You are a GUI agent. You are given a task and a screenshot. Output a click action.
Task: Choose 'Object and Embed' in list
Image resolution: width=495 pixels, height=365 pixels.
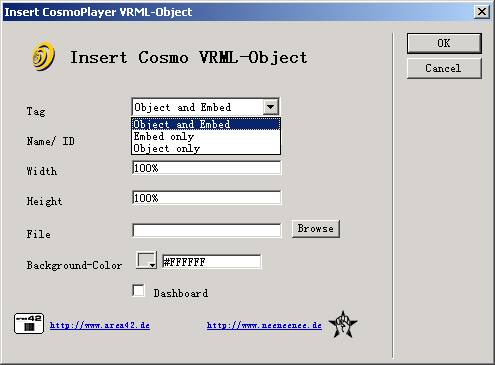[x=206, y=124]
